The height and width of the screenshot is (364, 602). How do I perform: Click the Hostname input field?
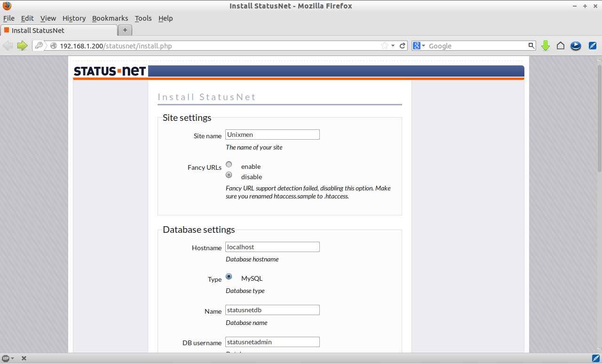[x=272, y=247]
